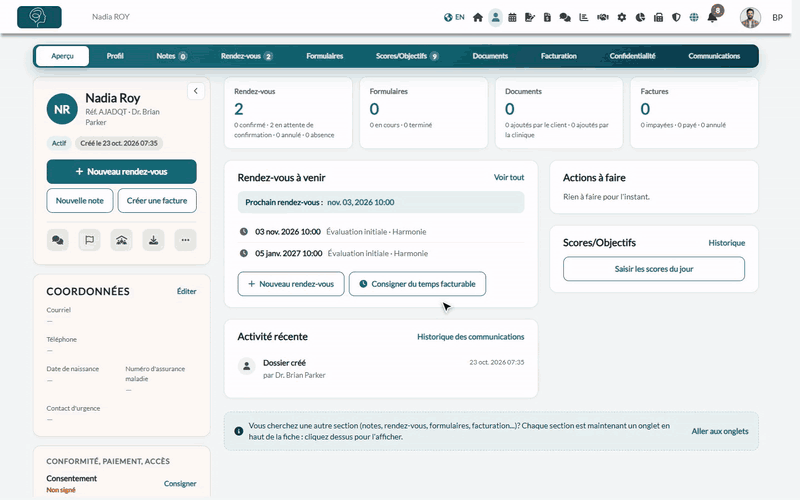Viewport: 800px width, 500px height.
Task: Click Consigner du temps facturable
Action: tap(417, 284)
